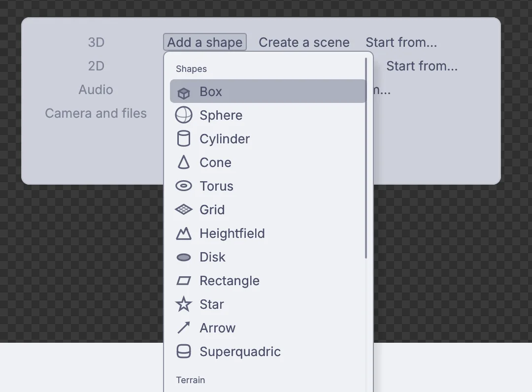Select Star from Shapes
The width and height of the screenshot is (532, 392).
point(268,304)
